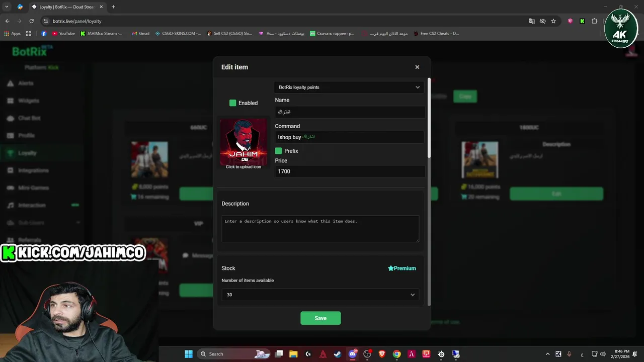Screen dimensions: 644x362
Task: Open the YouTube bookmark
Action: (x=63, y=34)
